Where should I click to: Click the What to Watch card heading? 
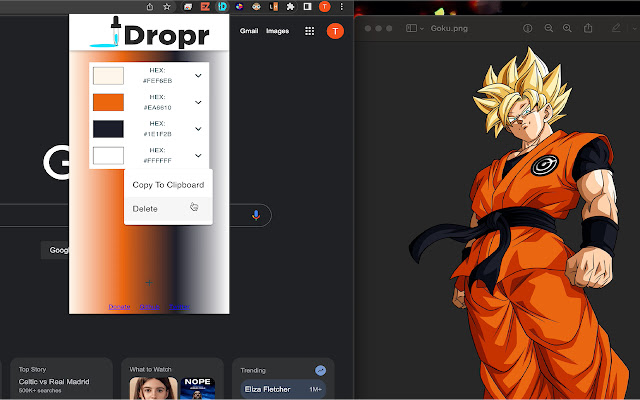point(150,369)
